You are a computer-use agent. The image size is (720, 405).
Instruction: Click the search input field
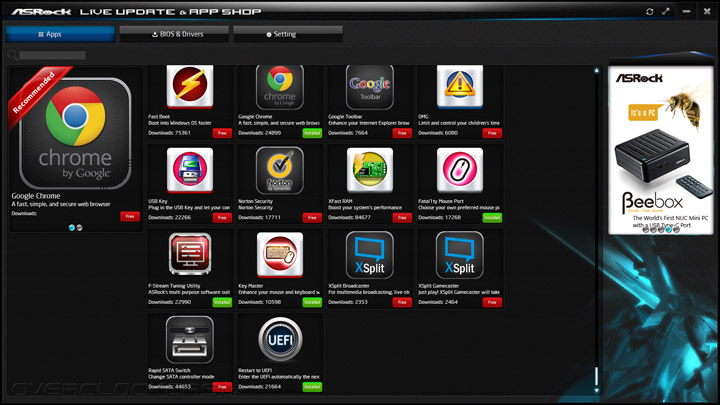point(52,55)
